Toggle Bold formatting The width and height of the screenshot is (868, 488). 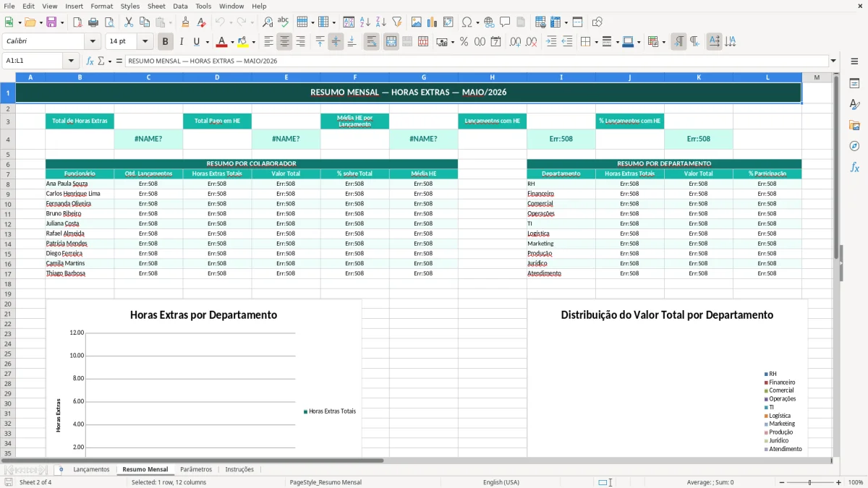tap(166, 42)
